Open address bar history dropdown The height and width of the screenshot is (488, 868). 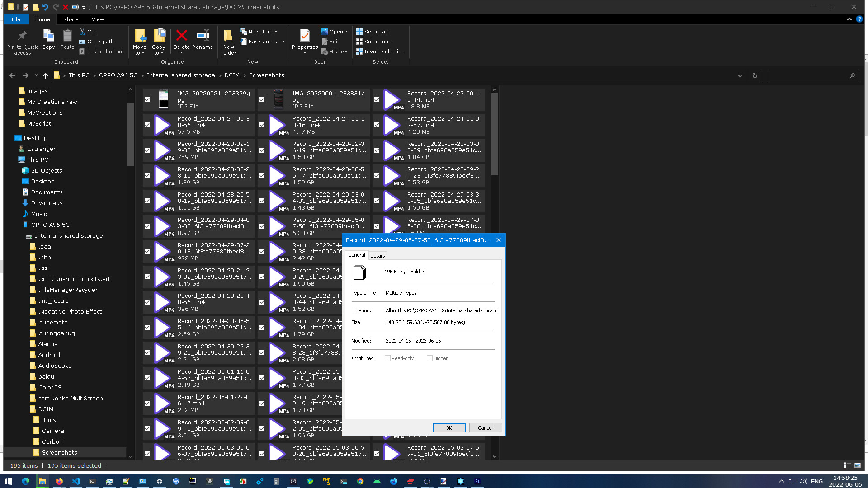click(x=740, y=75)
